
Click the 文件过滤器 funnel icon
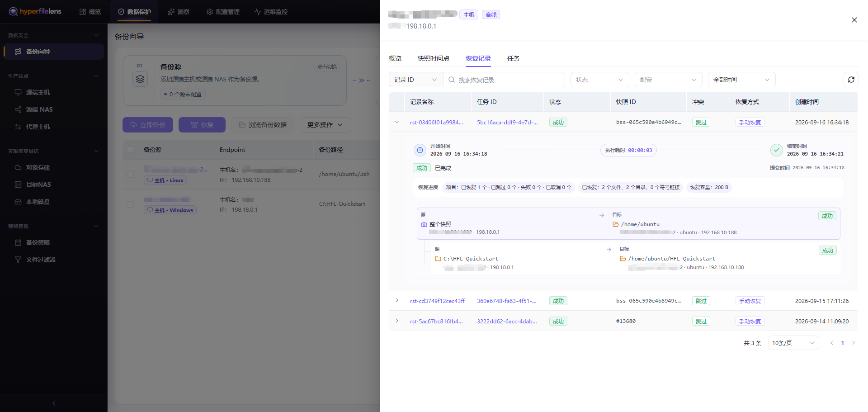pos(18,260)
